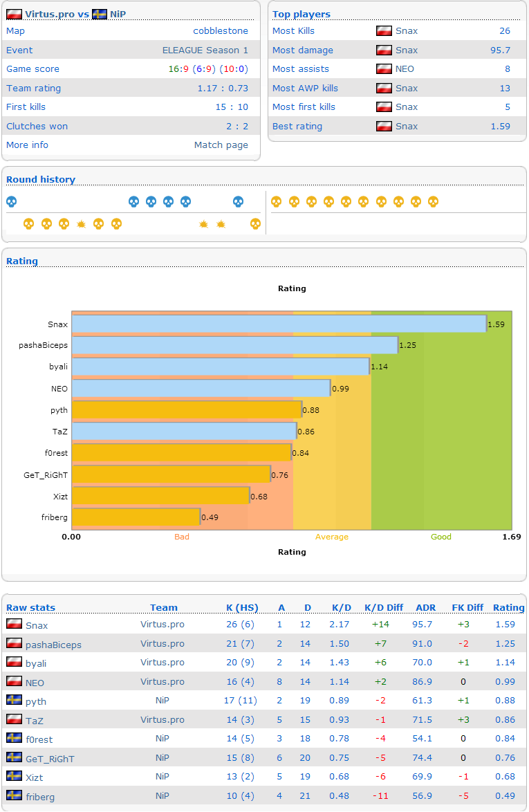Sort Raw stats by Rating column
The width and height of the screenshot is (529, 812).
(508, 607)
